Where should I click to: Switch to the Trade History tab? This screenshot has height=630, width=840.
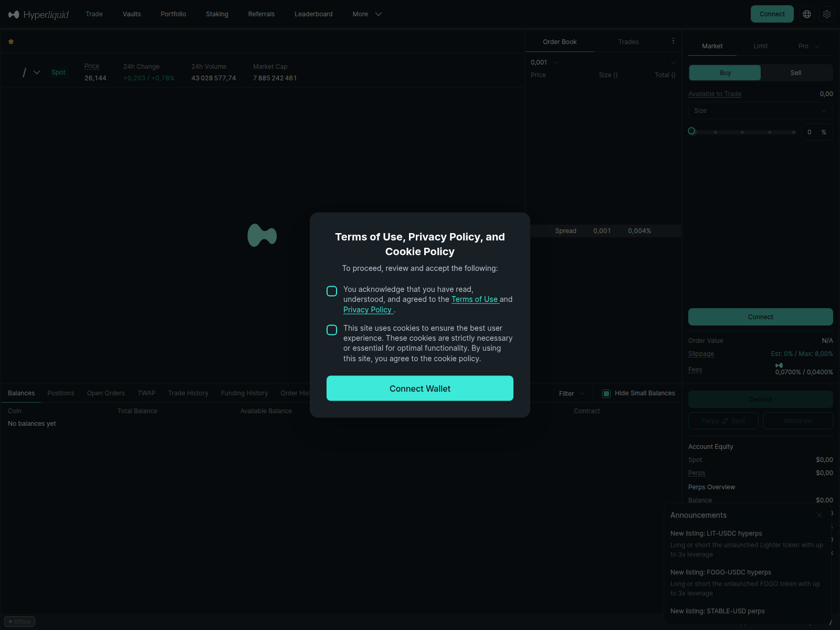point(188,393)
